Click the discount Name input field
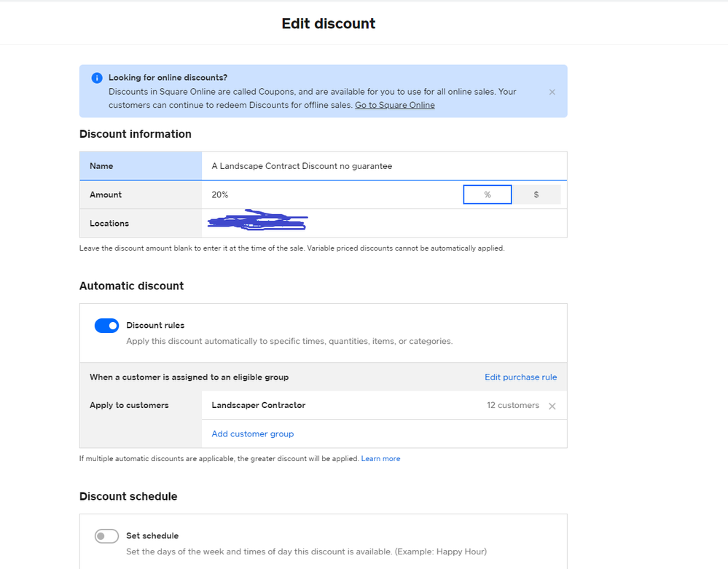This screenshot has height=569, width=728. 383,166
